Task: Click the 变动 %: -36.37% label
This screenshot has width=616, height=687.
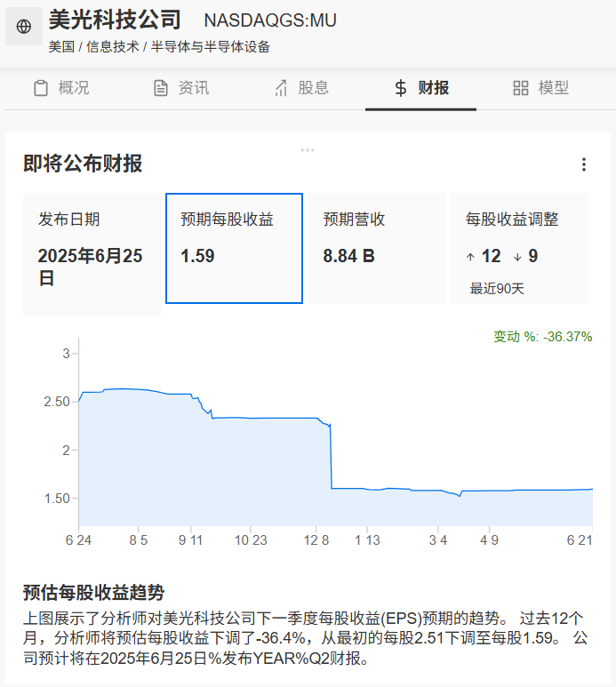Action: coord(543,337)
